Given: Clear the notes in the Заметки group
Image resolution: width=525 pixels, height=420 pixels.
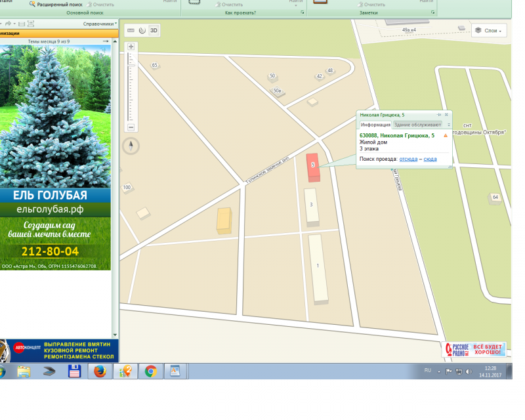Looking at the screenshot, I should tap(371, 5).
